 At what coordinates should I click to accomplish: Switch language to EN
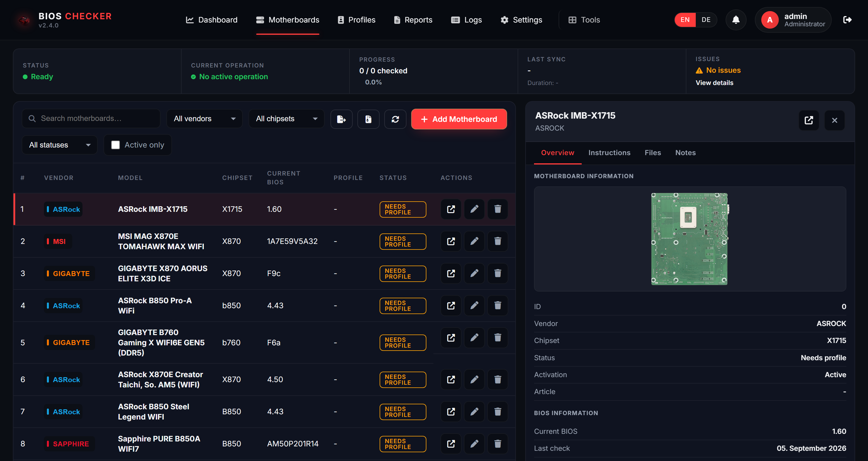click(x=685, y=20)
